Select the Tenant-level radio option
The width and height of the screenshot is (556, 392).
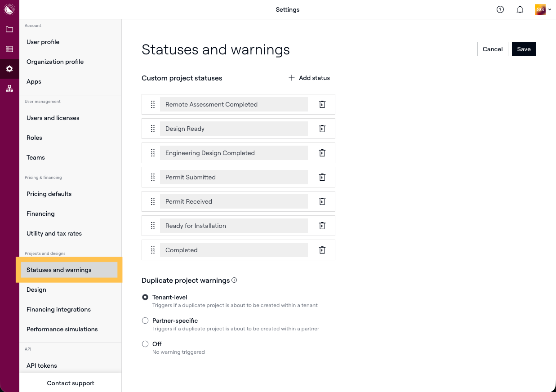point(145,297)
